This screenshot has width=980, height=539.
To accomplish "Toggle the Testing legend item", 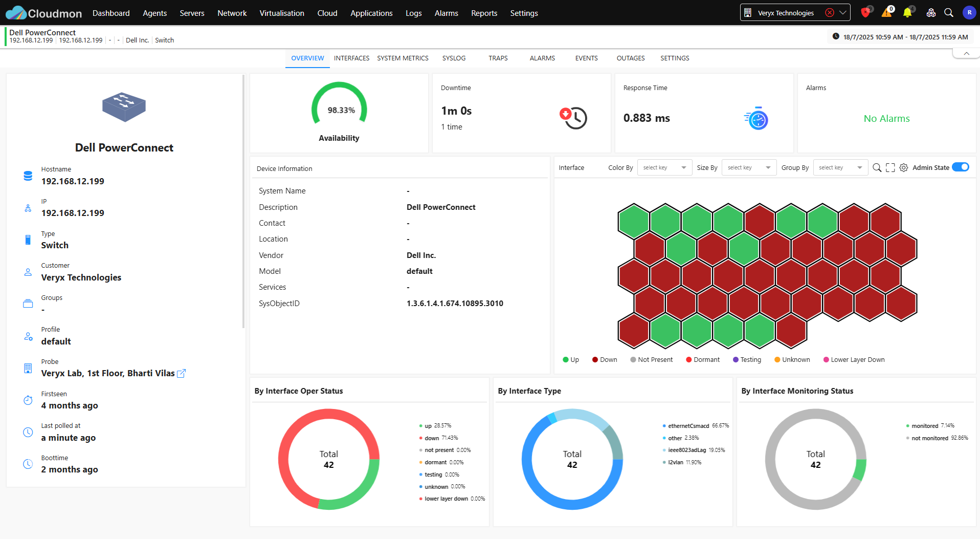I will 747,360.
